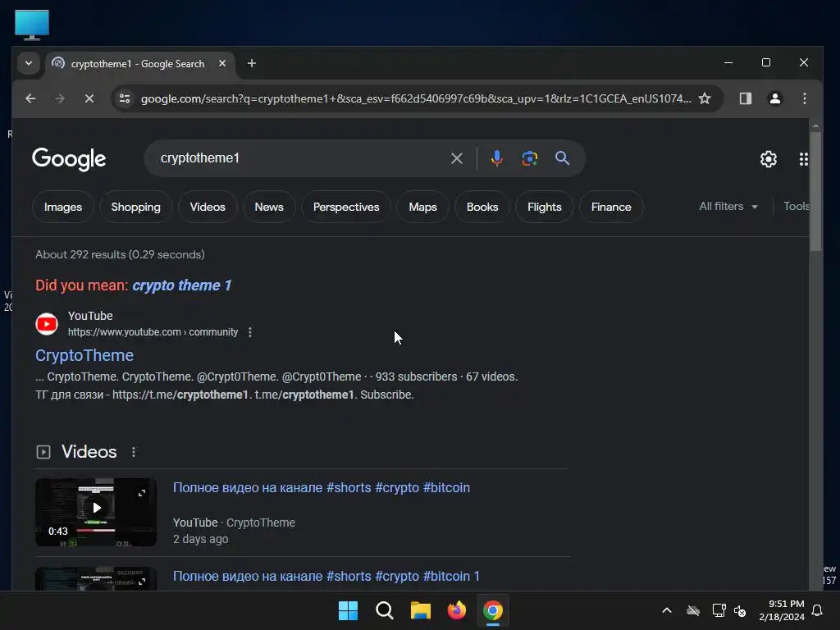
Task: Follow the 'crypto theme 1' suggestion
Action: 181,285
